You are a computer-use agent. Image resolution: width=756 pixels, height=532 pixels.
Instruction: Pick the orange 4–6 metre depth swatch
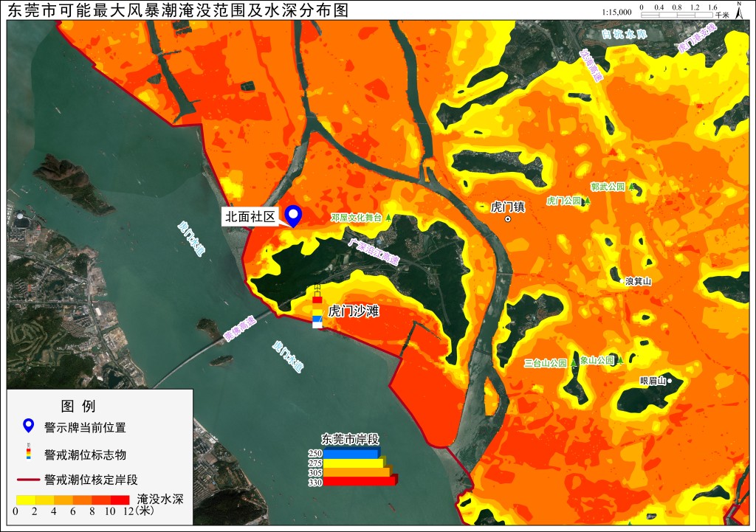(63, 500)
